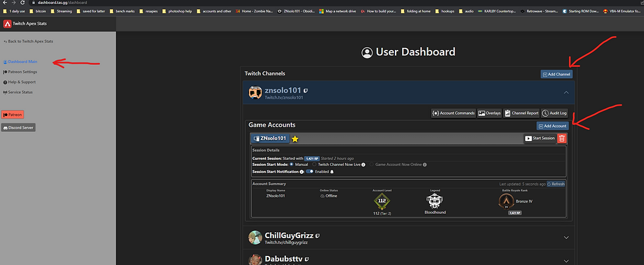Delete ZNsolo101 account with trash icon

point(562,138)
